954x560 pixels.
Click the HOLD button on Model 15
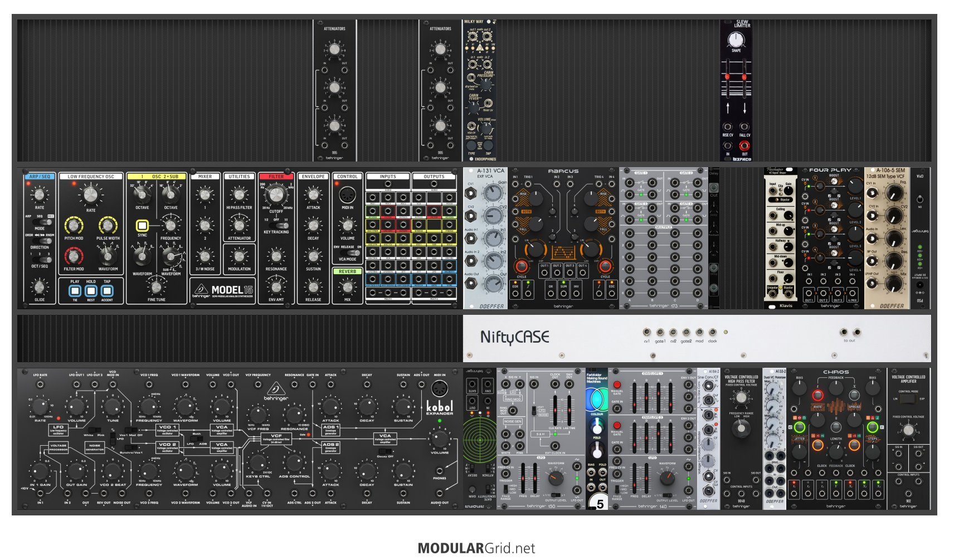point(91,290)
